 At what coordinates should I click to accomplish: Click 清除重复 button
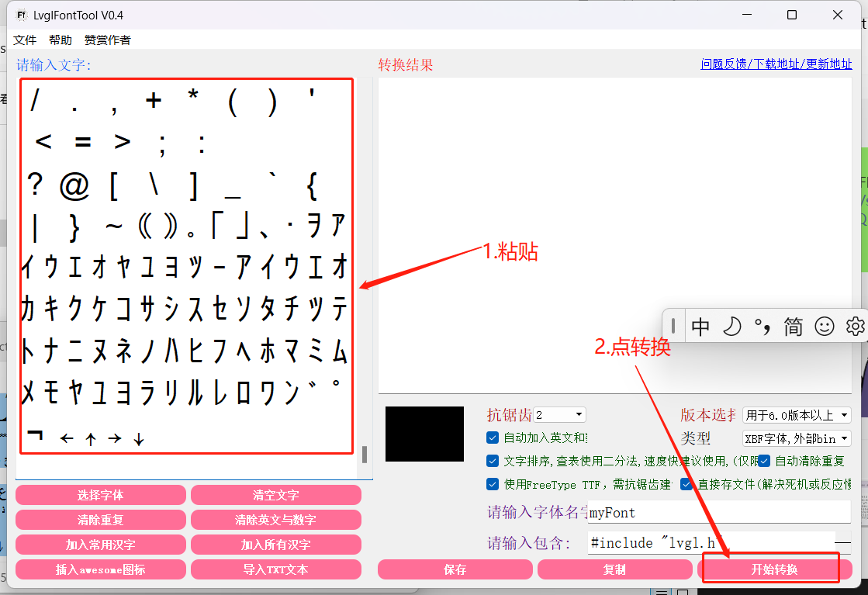coord(101,520)
